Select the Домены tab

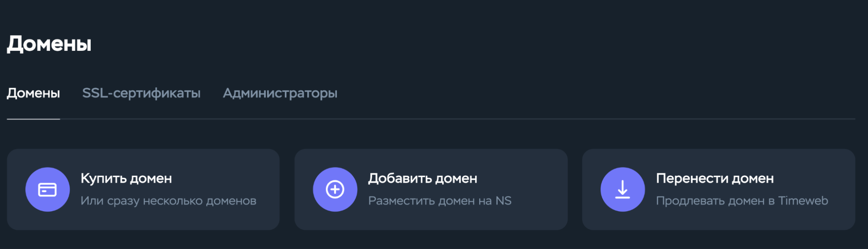33,93
